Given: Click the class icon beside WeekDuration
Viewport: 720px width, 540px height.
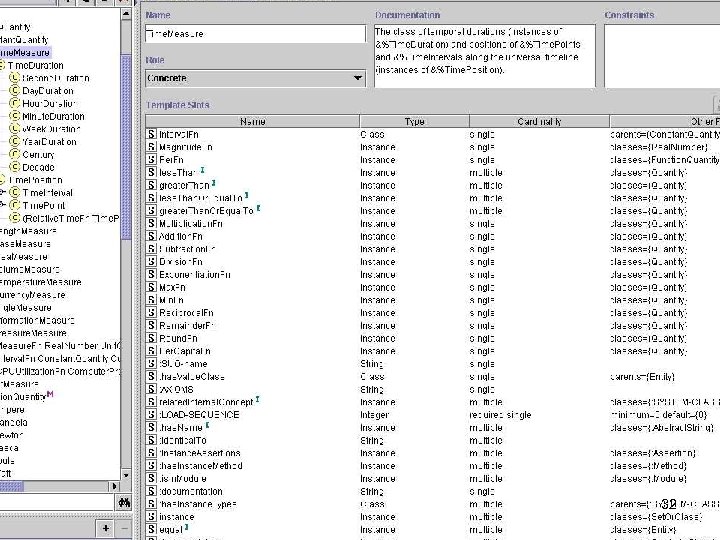Looking at the screenshot, I should [15, 129].
